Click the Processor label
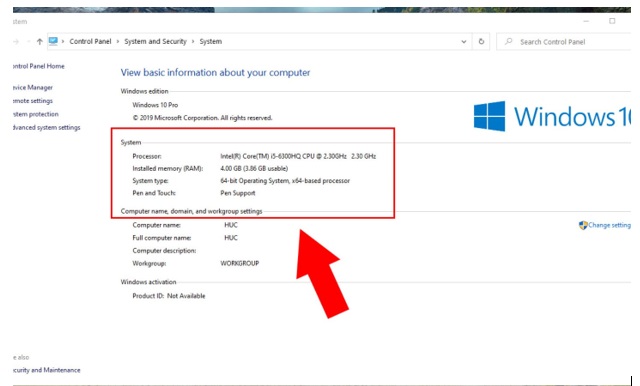This screenshot has width=640, height=386. [x=147, y=156]
